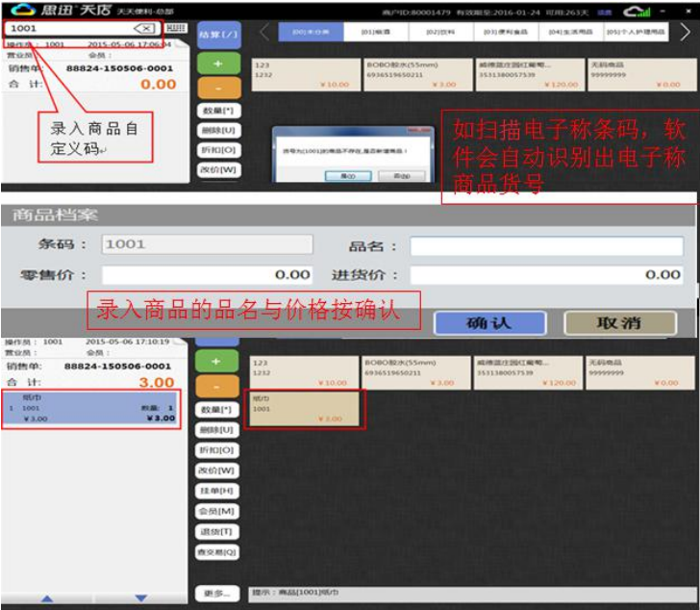
Task: Click the barcode input box containing 1001
Action: point(83,29)
